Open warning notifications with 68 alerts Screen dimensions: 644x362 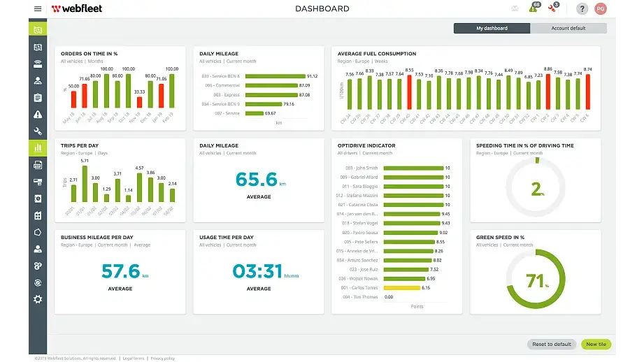tap(534, 8)
